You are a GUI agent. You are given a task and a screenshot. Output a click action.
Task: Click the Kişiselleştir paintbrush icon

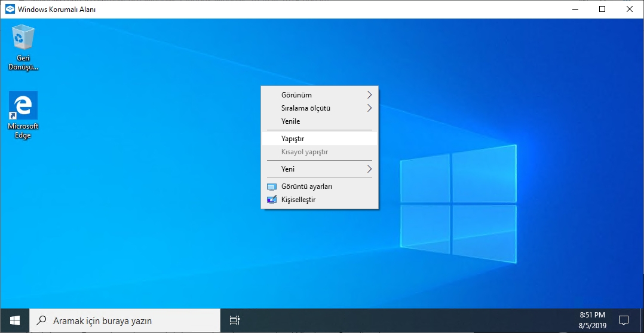[271, 200]
